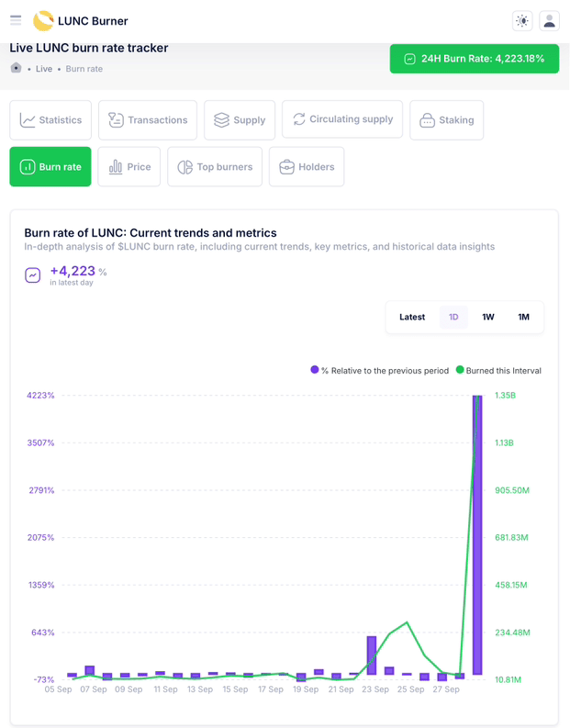Image resolution: width=570 pixels, height=728 pixels.
Task: Click the 4223% axis label
Action: pyautogui.click(x=40, y=396)
